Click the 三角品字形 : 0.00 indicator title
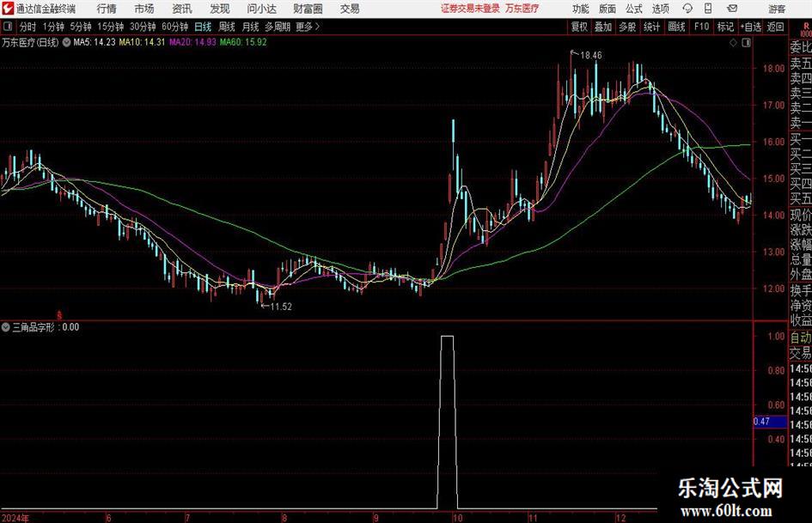 (x=46, y=327)
